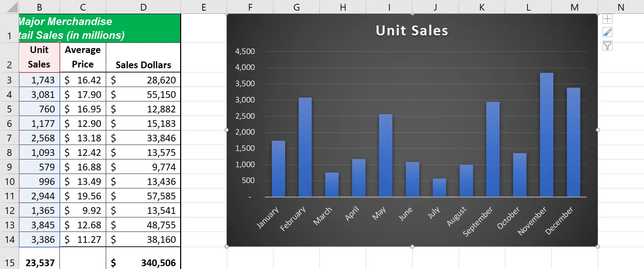
Task: Click the February bar in the chart
Action: pyautogui.click(x=305, y=147)
